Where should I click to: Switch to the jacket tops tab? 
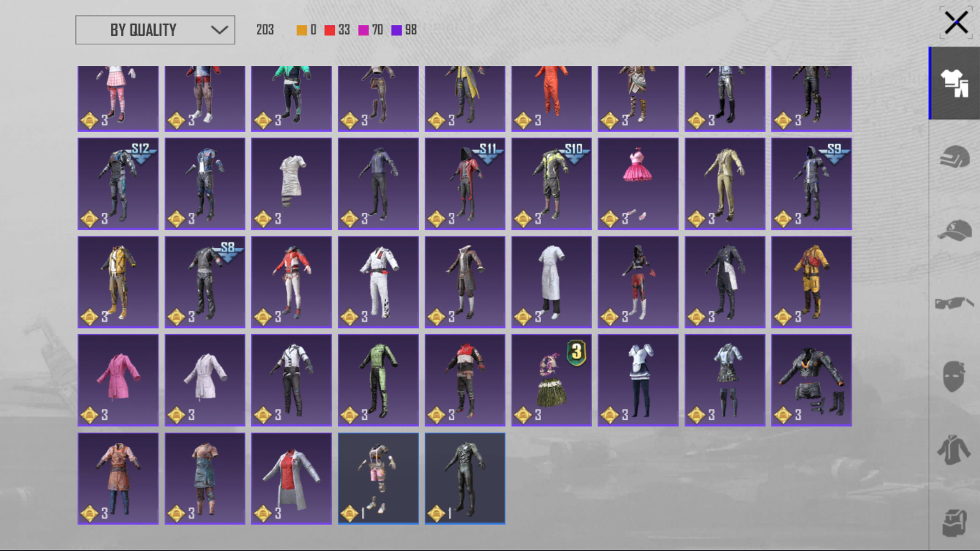(954, 449)
